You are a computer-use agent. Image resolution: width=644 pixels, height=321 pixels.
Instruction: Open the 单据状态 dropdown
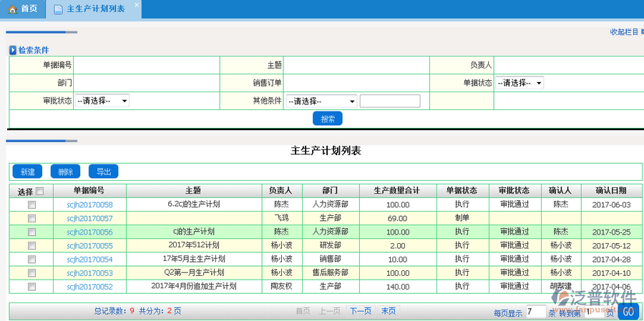[x=519, y=83]
